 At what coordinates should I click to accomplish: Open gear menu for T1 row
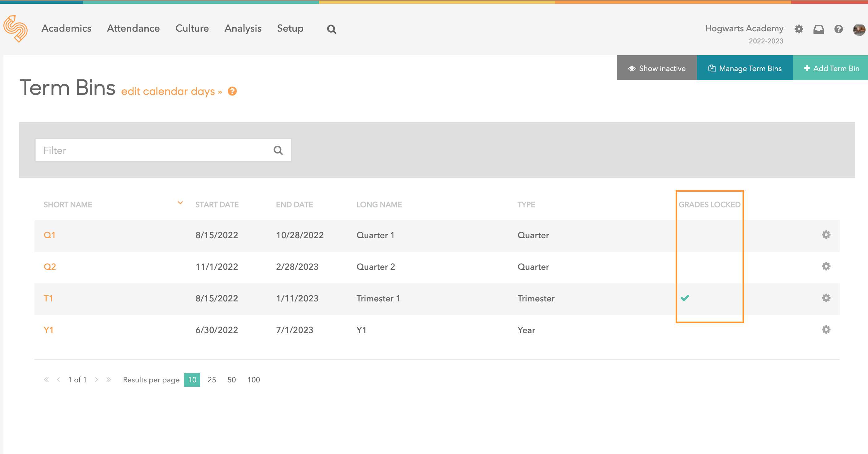coord(826,298)
